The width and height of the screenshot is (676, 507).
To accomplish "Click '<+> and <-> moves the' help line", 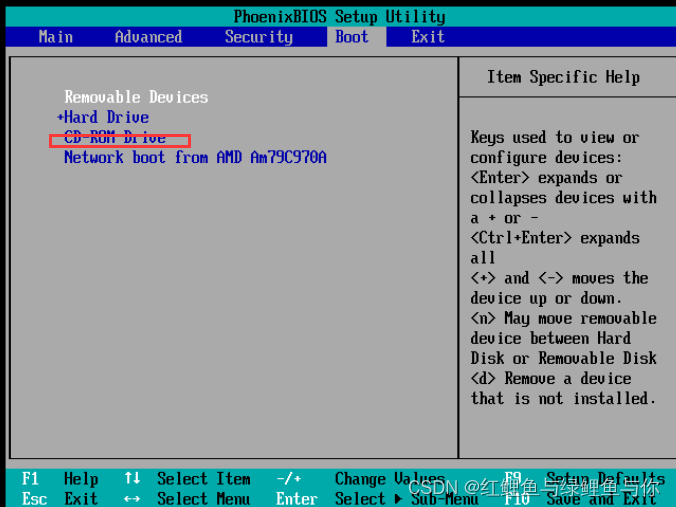I will click(x=559, y=278).
